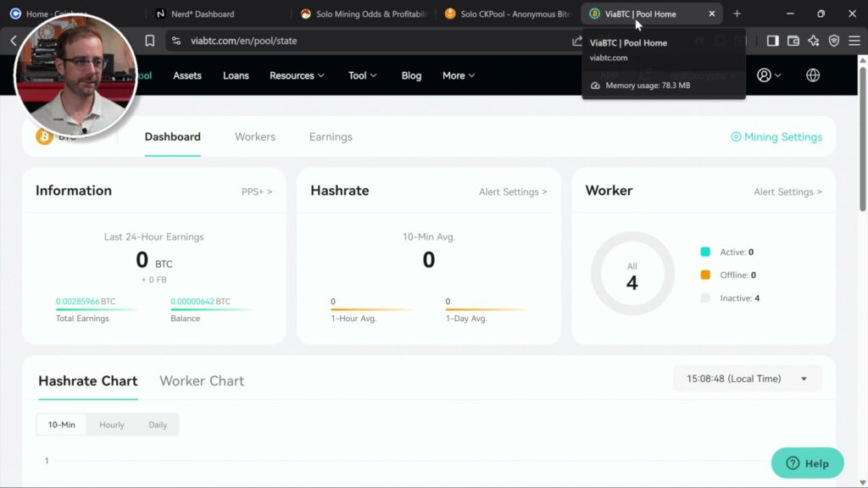Click the Last 24-Hour Earnings label
The image size is (868, 488).
point(154,237)
